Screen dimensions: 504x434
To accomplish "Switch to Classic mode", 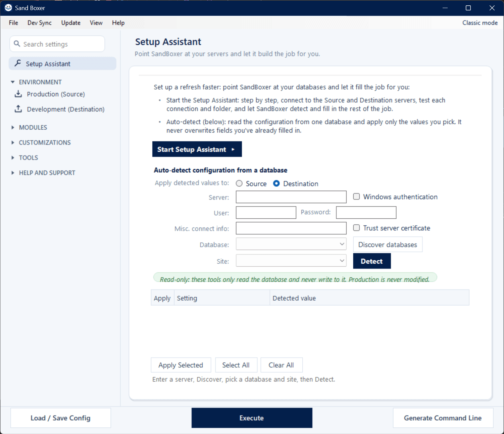I will [x=480, y=23].
